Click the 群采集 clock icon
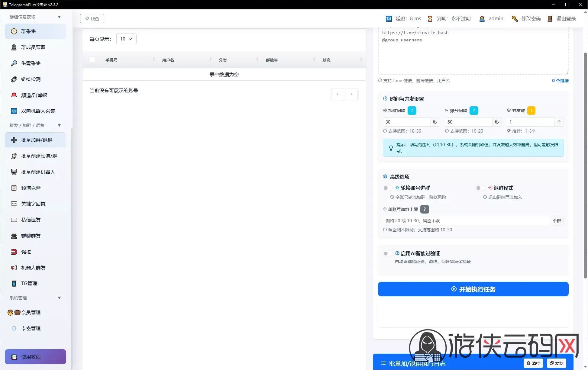The width and height of the screenshot is (588, 370). 14,31
